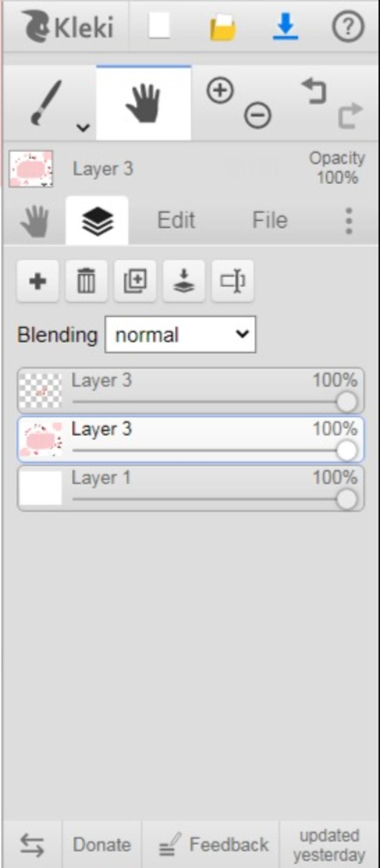Duplicate the current layer
Image resolution: width=380 pixels, height=868 pixels.
(x=135, y=281)
